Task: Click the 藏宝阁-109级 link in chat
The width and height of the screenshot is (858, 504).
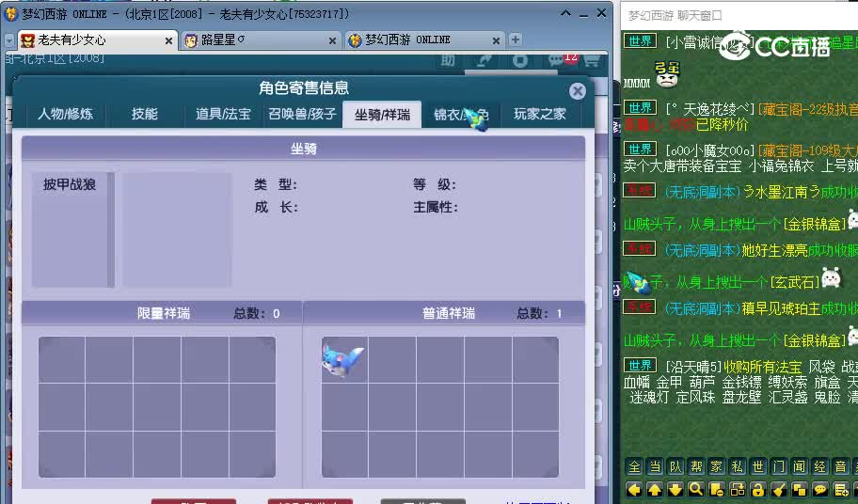Action: click(x=807, y=150)
